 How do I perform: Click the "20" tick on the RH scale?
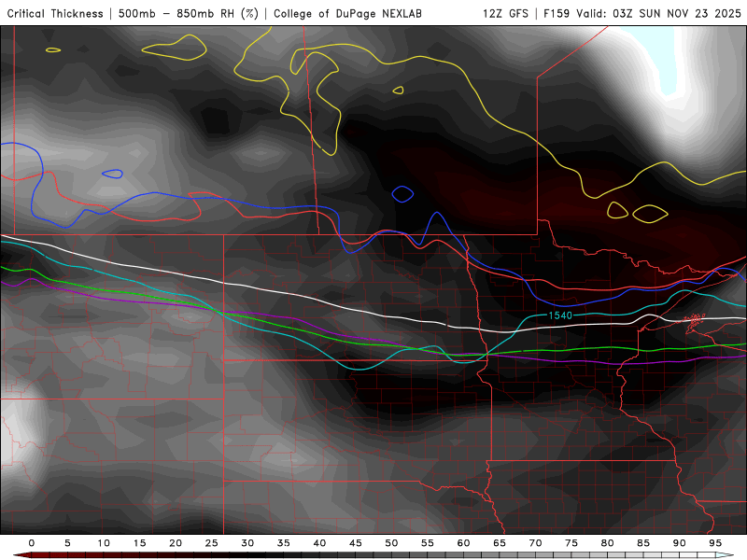(x=176, y=543)
